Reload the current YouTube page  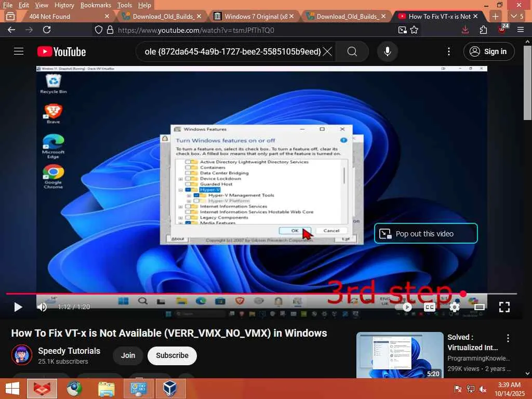coord(47,30)
